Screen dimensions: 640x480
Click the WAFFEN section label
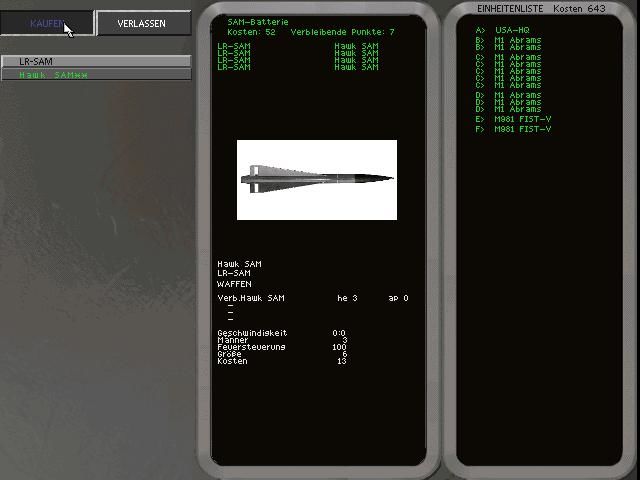tap(234, 284)
